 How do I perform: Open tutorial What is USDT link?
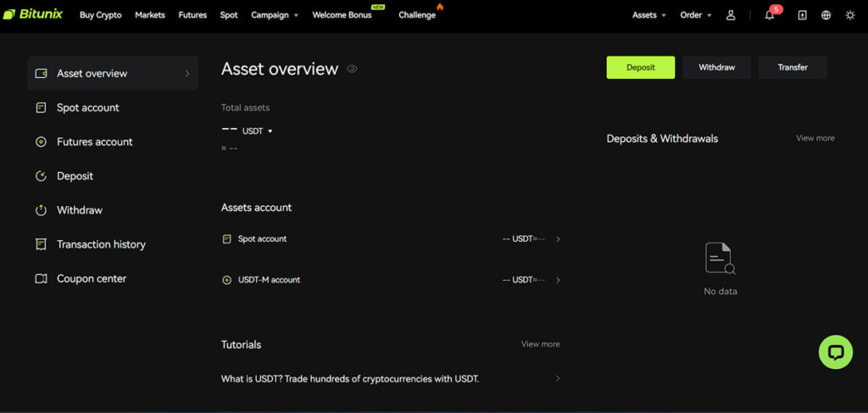pos(350,379)
